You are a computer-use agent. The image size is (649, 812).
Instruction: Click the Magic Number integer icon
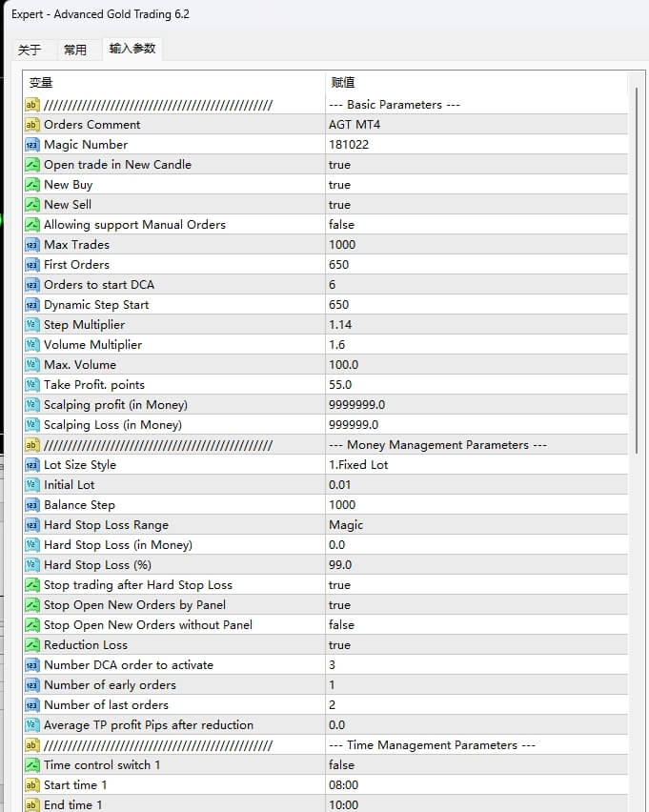point(31,145)
